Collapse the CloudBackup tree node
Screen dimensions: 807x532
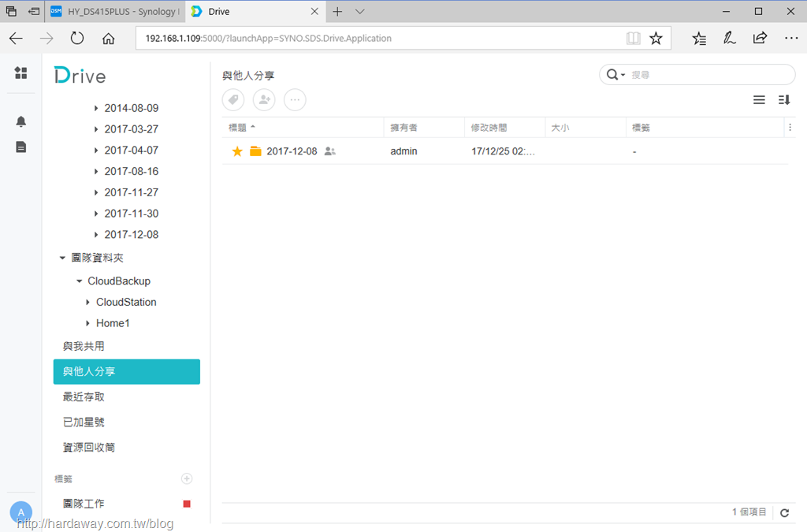point(80,281)
